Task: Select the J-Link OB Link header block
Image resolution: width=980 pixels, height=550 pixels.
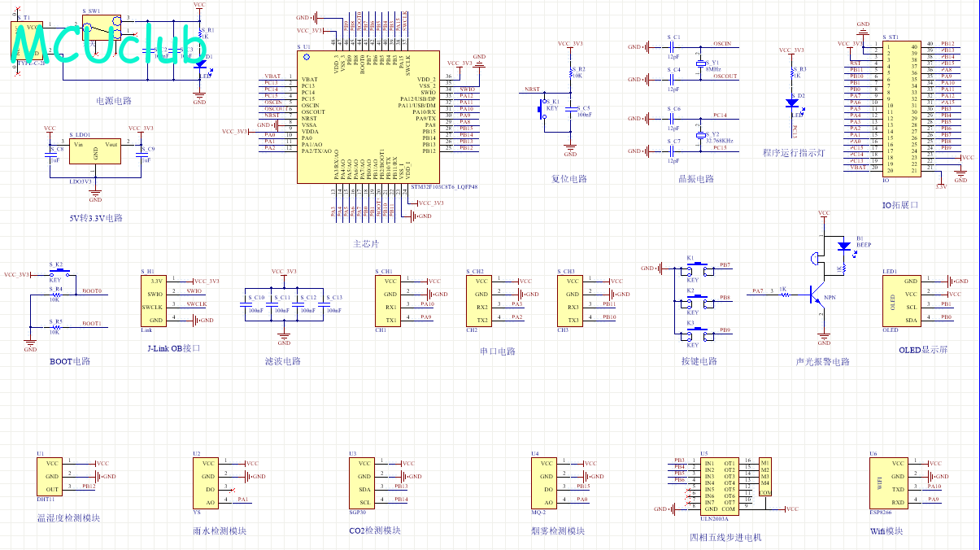Action: click(155, 300)
